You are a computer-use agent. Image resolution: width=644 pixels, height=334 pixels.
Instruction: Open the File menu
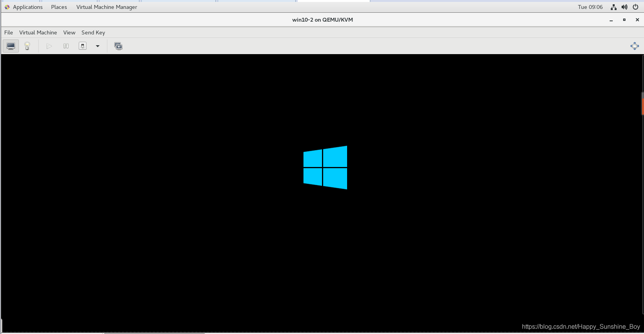click(x=8, y=32)
